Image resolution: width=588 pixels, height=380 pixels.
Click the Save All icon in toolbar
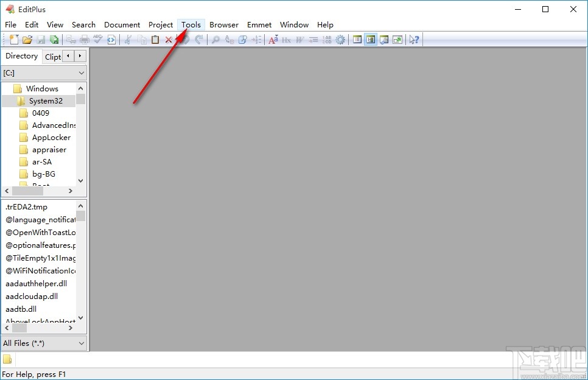pyautogui.click(x=54, y=40)
